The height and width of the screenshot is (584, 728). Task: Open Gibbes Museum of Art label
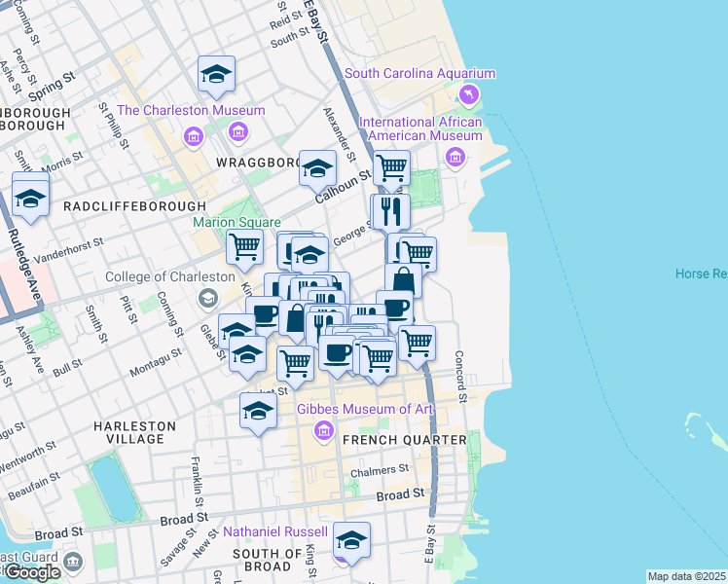[364, 409]
